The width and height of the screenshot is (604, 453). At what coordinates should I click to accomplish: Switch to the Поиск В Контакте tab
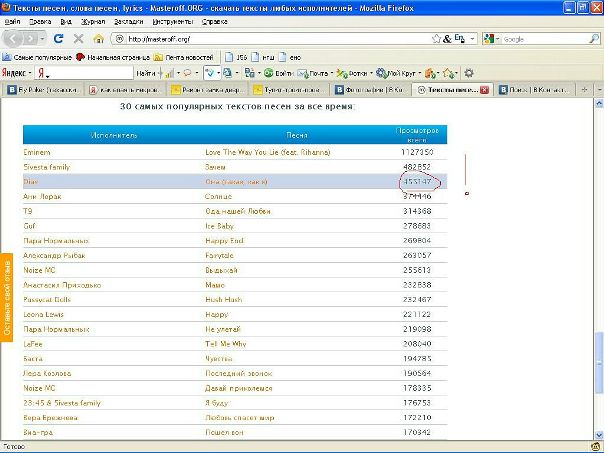pos(534,90)
